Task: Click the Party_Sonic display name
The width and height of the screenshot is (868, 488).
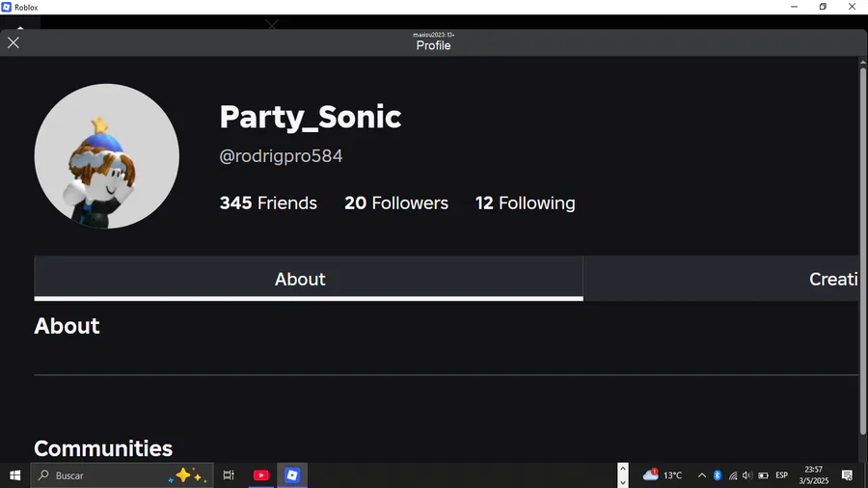Action: 311,118
